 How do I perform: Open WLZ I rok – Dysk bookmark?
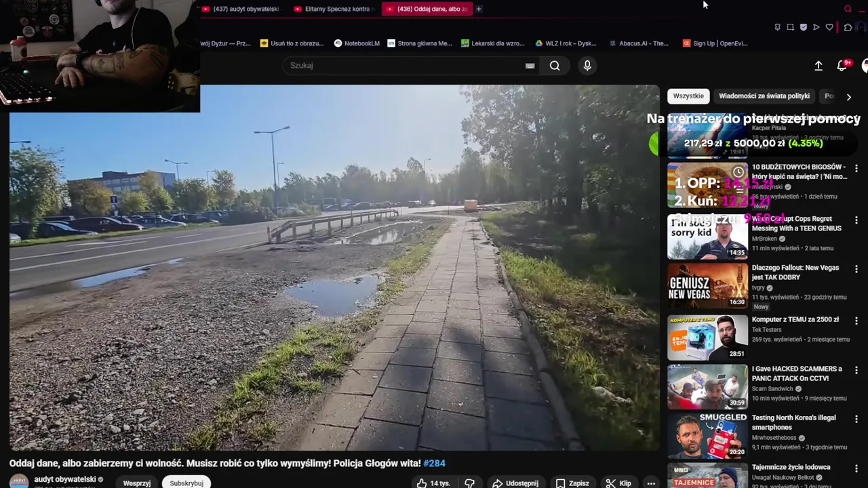tap(566, 43)
